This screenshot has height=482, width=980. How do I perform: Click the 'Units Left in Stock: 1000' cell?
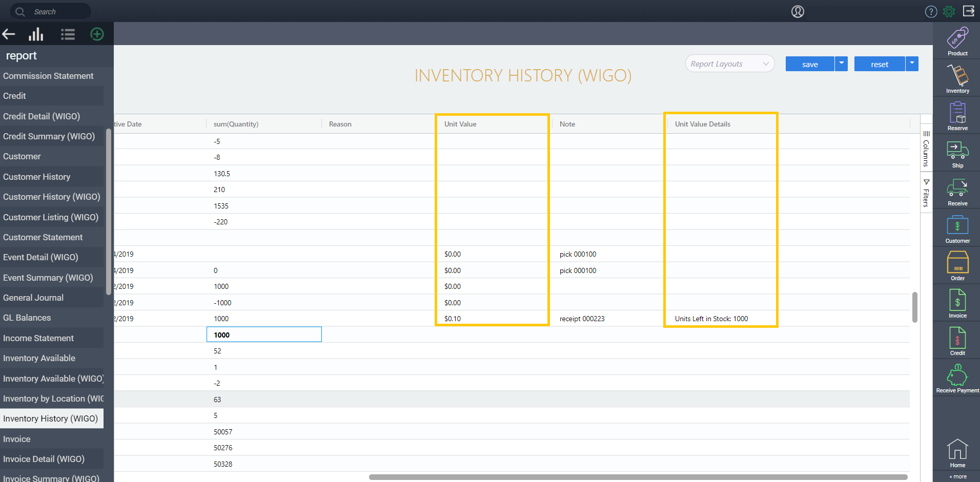coord(711,319)
